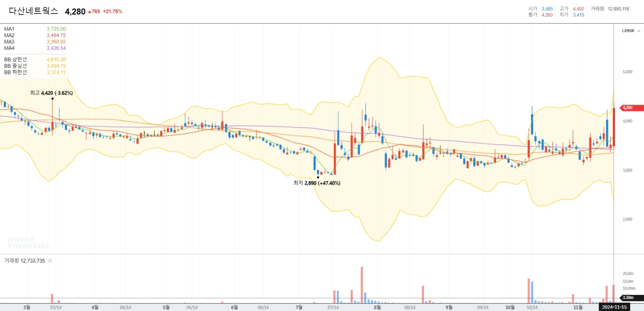
Task: Click the BB 상한선 value 4,615.39
Action: (56, 59)
